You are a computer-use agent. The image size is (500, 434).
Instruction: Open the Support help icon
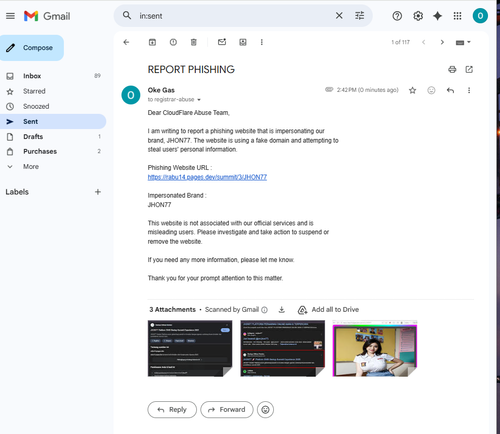(397, 16)
